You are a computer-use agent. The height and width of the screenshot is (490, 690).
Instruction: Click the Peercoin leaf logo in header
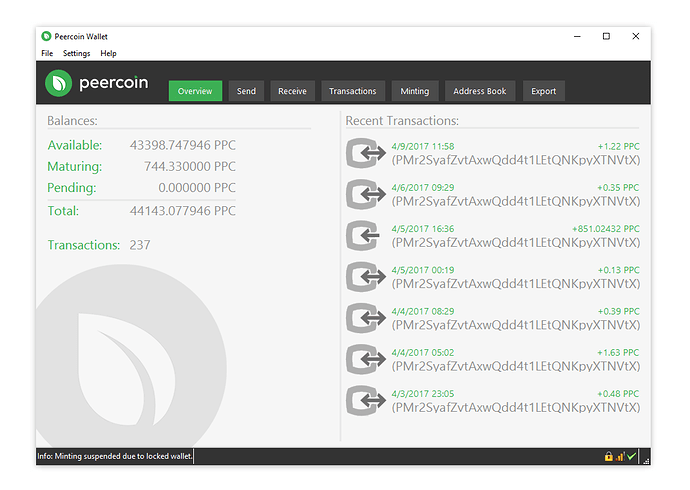tap(58, 84)
